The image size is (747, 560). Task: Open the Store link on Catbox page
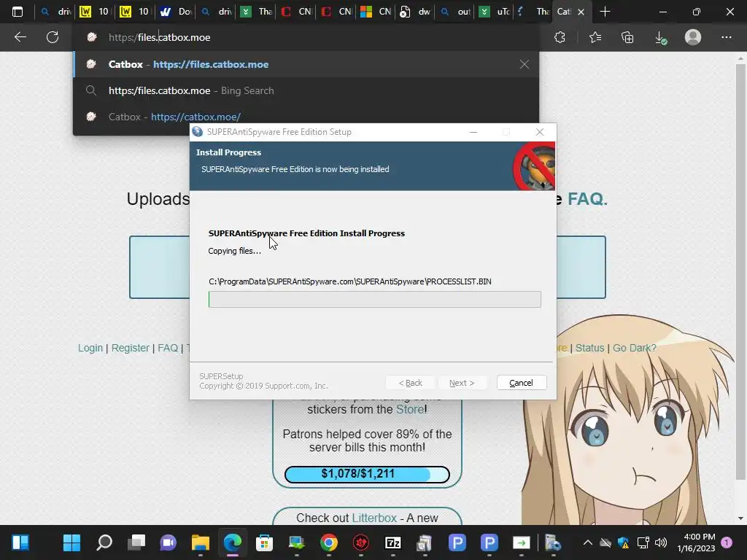pos(410,410)
